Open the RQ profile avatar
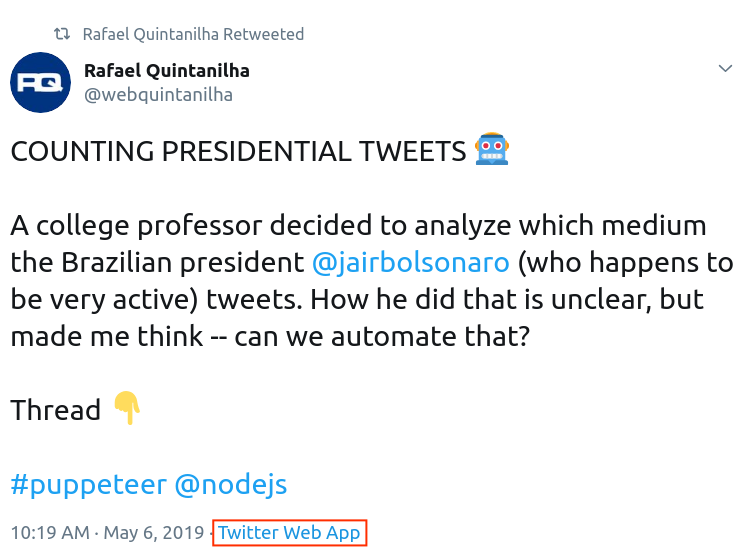Screen dimensions: 745x551 point(40,83)
